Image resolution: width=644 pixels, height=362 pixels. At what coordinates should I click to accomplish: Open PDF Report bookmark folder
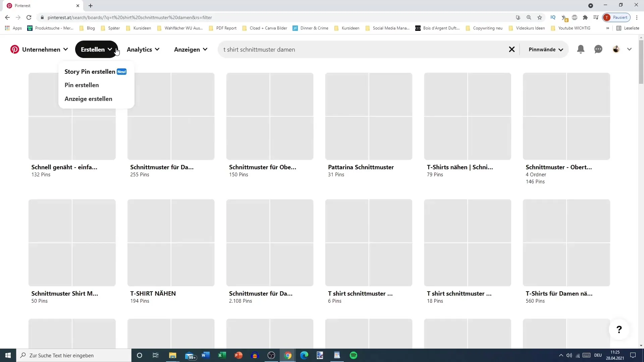pyautogui.click(x=223, y=28)
